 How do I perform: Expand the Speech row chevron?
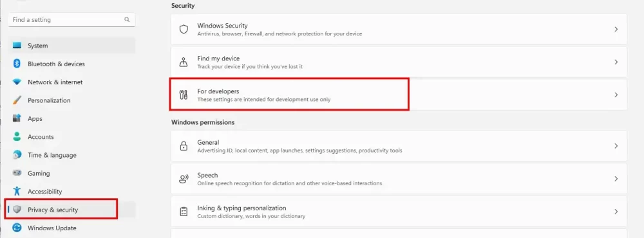coord(616,179)
